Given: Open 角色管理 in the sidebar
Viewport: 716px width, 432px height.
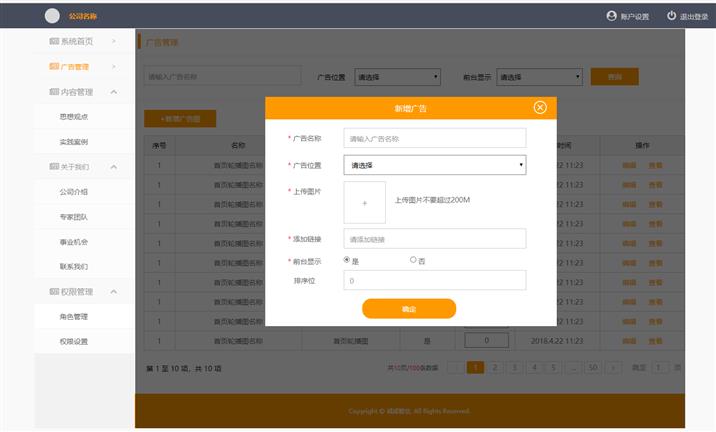Looking at the screenshot, I should coord(74,317).
